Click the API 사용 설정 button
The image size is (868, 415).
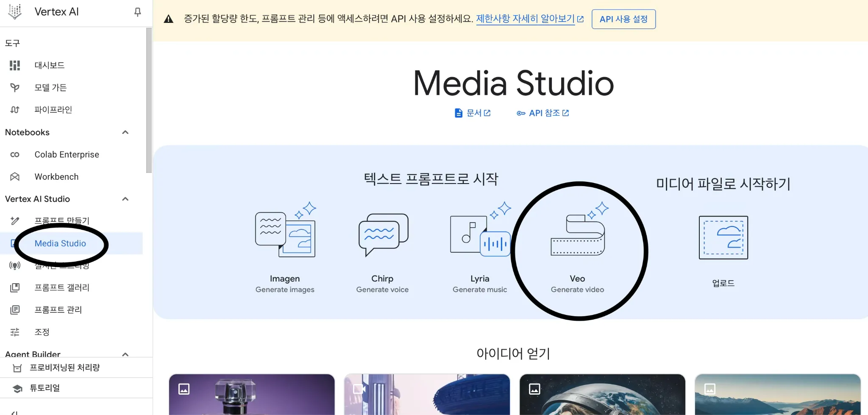tap(623, 19)
